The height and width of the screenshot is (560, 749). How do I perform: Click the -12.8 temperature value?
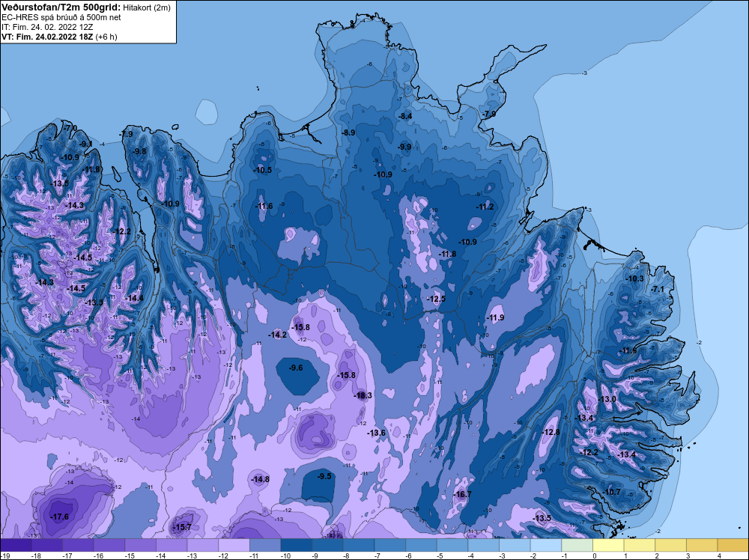(551, 432)
